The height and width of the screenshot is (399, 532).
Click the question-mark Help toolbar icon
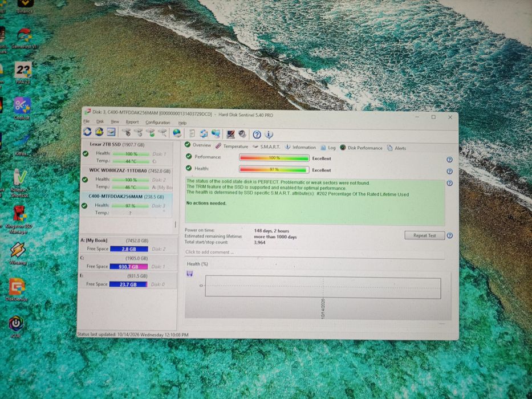[257, 135]
